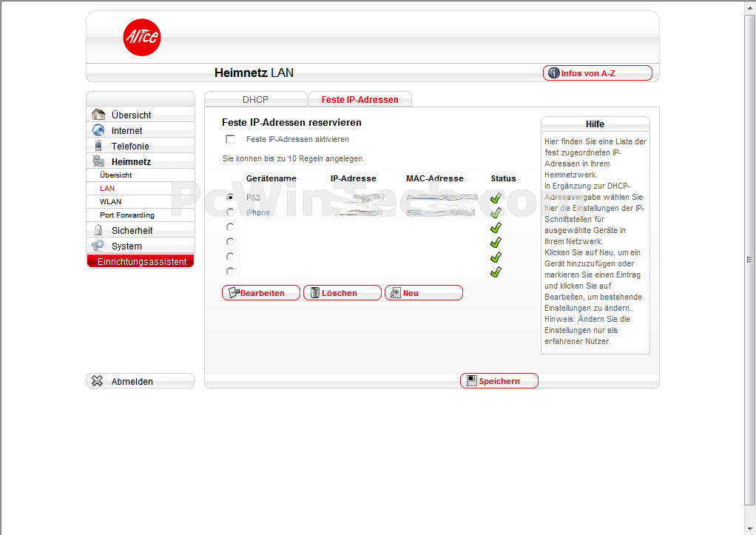The image size is (756, 535).
Task: Open the Internet menu item
Action: 141,130
